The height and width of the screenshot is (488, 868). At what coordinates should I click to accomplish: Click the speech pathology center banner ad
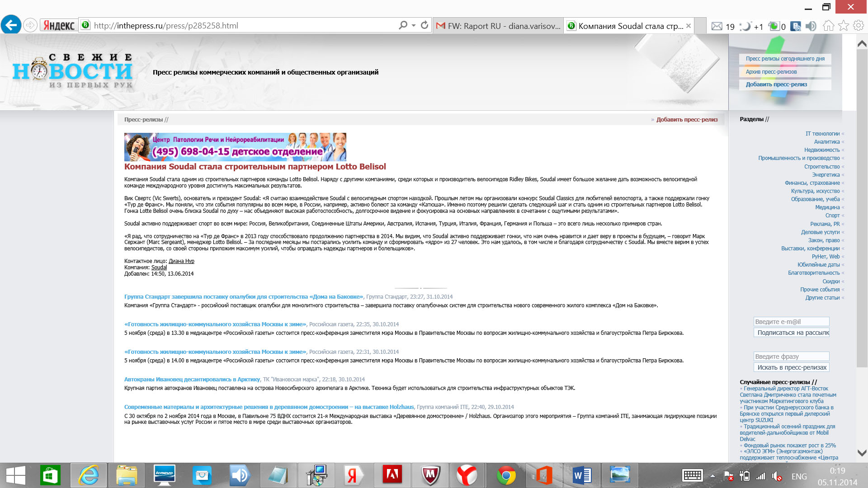[235, 147]
